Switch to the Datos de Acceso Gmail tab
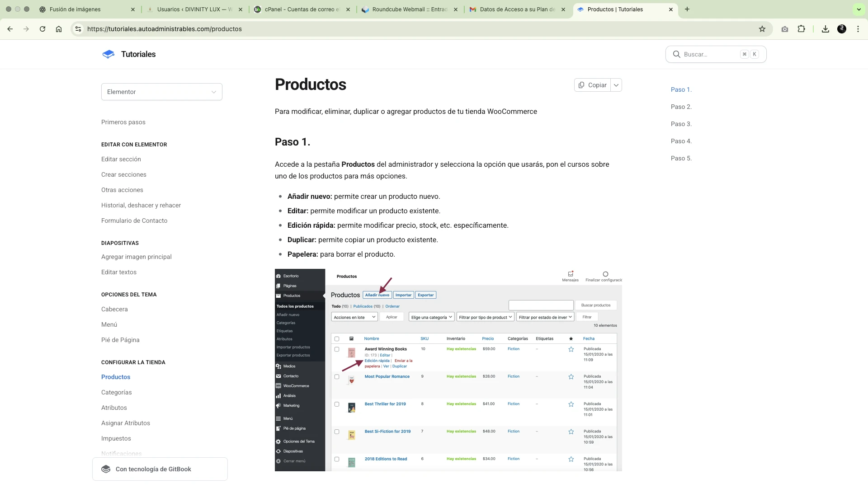Image resolution: width=868 pixels, height=488 pixels. (x=517, y=9)
